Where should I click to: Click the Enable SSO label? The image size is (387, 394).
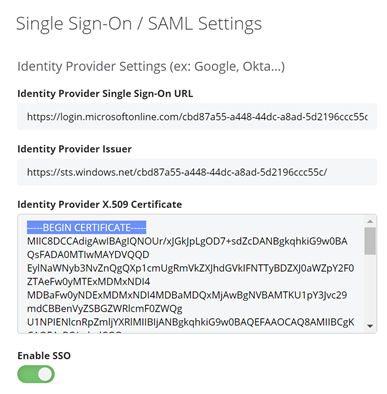[x=44, y=356]
